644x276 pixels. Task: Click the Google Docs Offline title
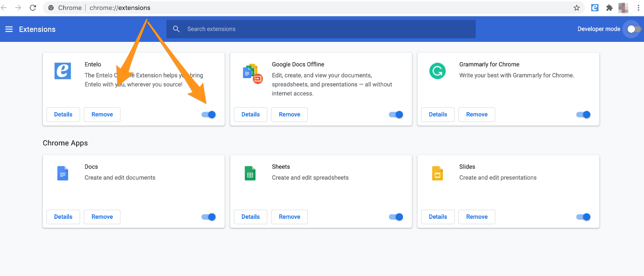pos(298,64)
